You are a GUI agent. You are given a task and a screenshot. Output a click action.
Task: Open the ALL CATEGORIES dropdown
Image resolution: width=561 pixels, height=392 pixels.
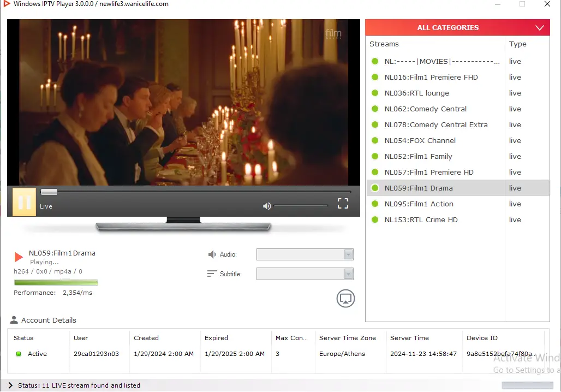457,27
